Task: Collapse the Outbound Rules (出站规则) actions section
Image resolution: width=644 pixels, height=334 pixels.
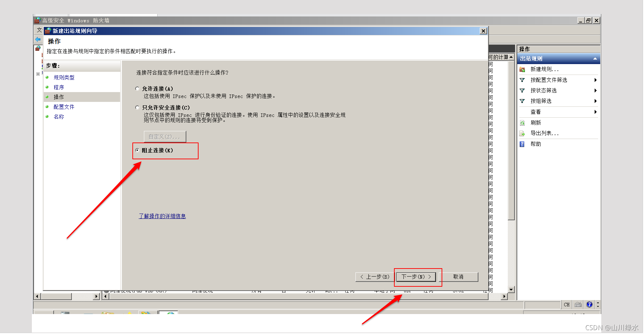Action: tap(595, 59)
